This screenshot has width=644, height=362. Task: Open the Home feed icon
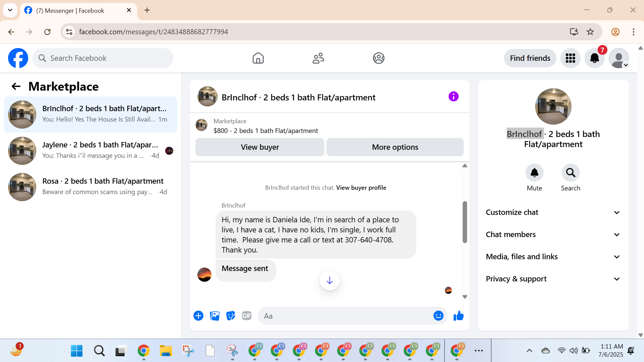point(258,58)
